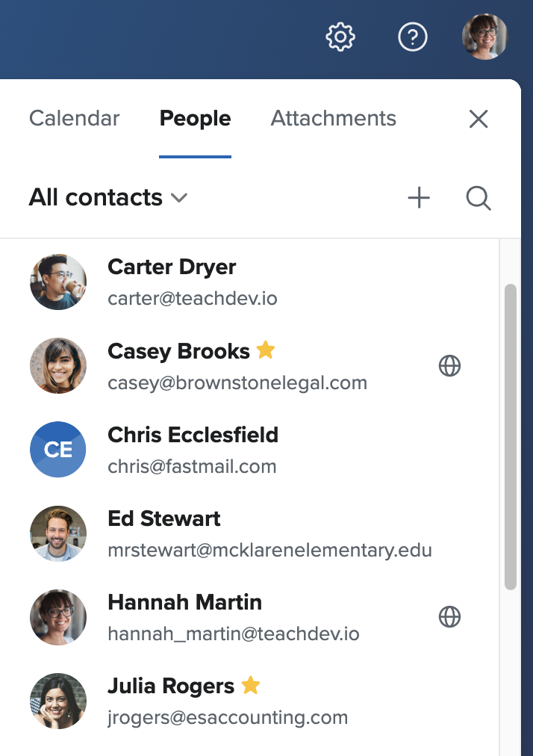This screenshot has height=756, width=533.
Task: Select Julia Rogers' email address
Action: coord(228,717)
